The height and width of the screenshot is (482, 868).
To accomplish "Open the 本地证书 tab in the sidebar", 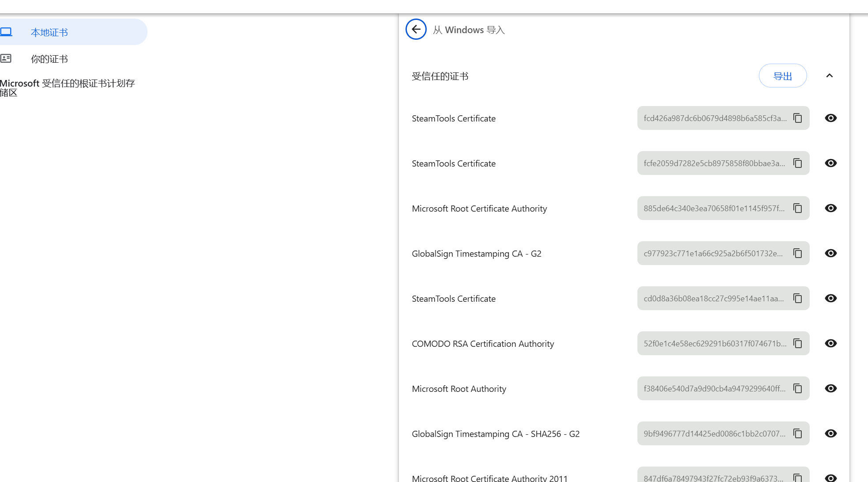I will (x=49, y=32).
